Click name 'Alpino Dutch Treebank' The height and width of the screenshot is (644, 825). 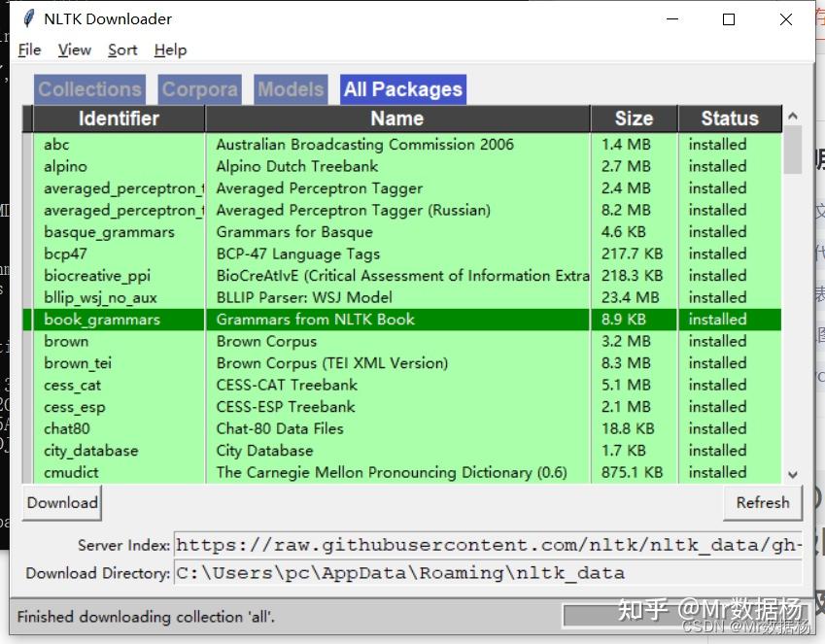(296, 166)
